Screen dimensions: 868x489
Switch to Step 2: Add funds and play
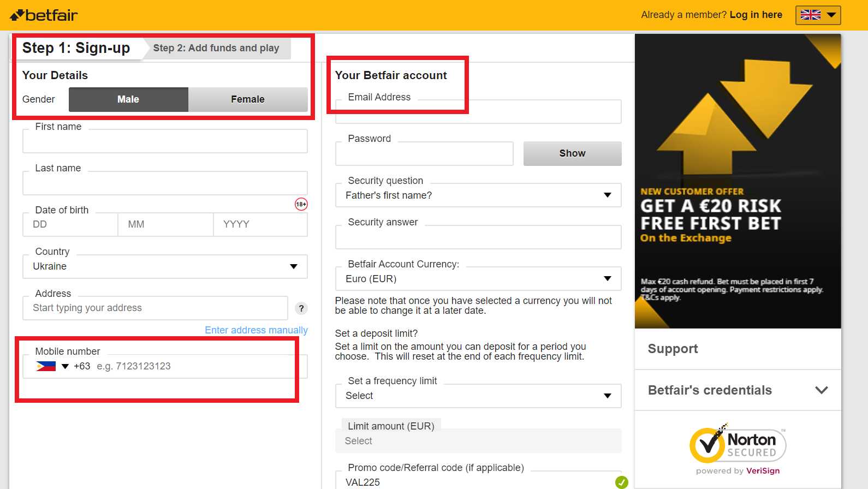tap(216, 48)
